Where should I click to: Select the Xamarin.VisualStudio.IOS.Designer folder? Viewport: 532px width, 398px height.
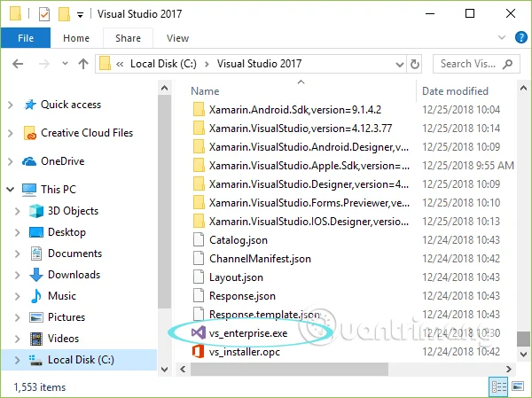point(309,222)
